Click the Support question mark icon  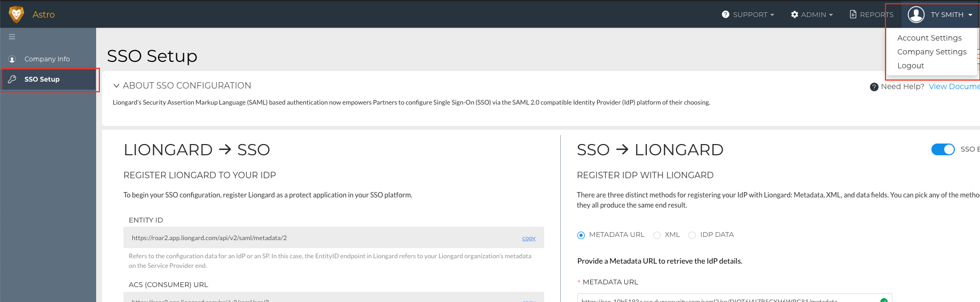(725, 14)
